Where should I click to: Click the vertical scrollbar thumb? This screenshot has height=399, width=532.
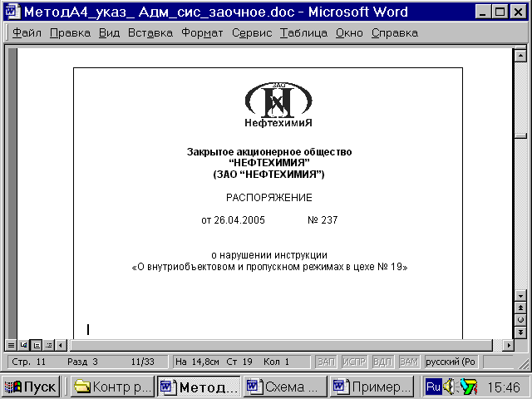click(x=520, y=135)
